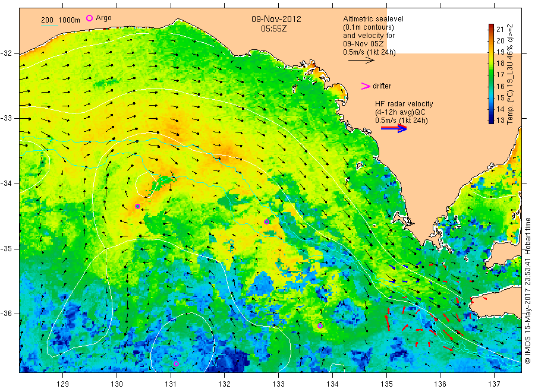Click the longitude axis label 133

pos(278,384)
